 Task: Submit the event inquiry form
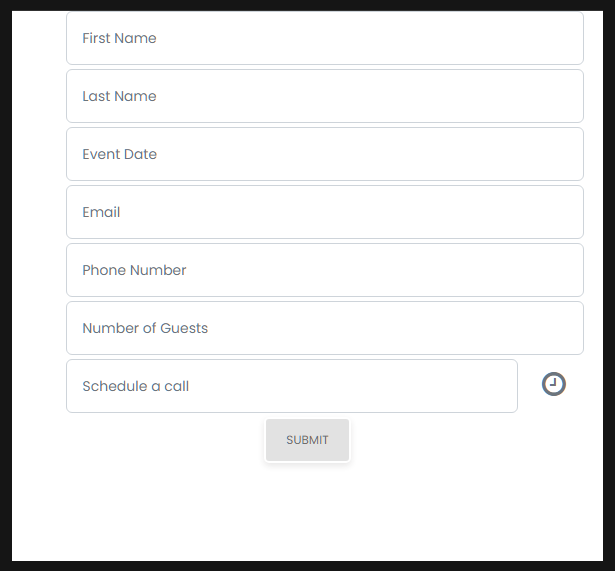307,440
